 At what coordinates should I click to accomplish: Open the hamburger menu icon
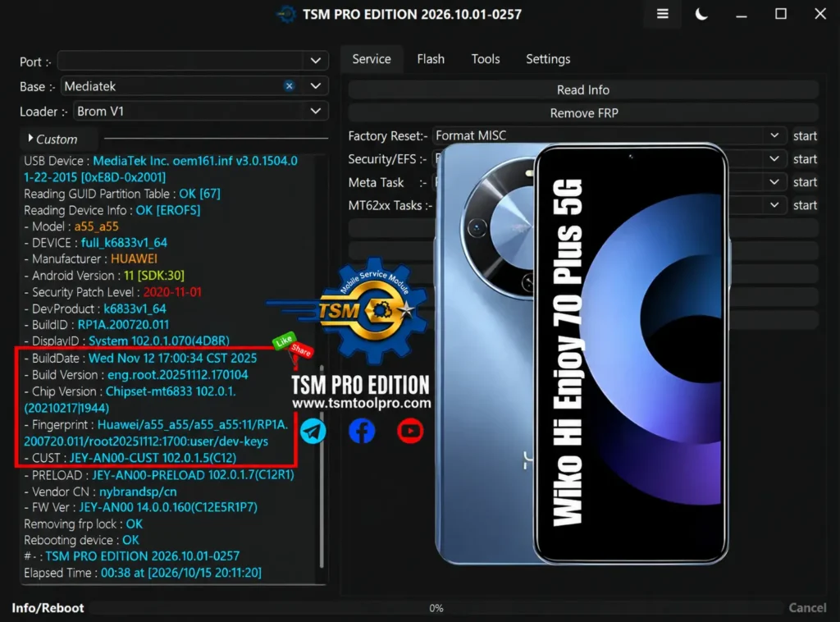click(x=663, y=14)
